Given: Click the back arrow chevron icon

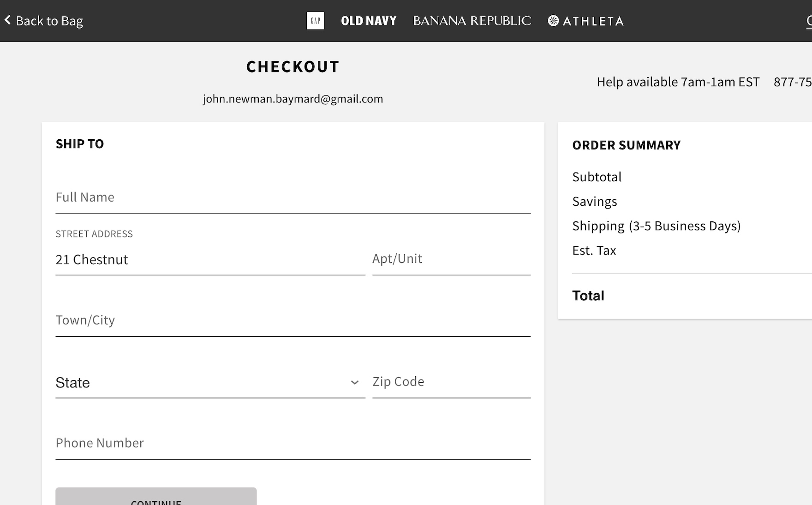Looking at the screenshot, I should [x=7, y=20].
